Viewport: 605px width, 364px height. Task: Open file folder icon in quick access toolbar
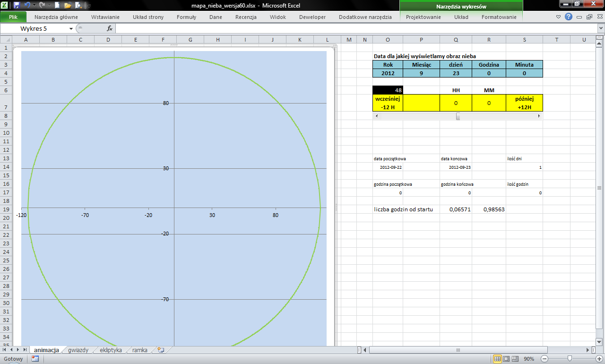point(68,6)
